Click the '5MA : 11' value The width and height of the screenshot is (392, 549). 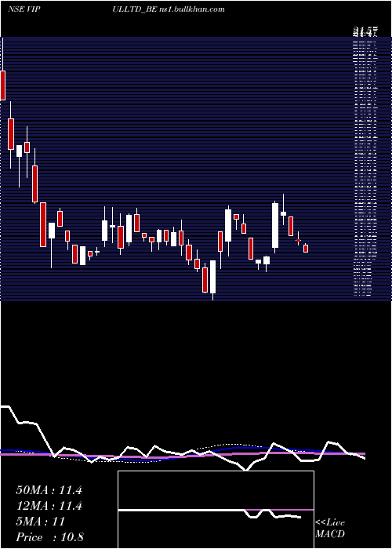41,522
